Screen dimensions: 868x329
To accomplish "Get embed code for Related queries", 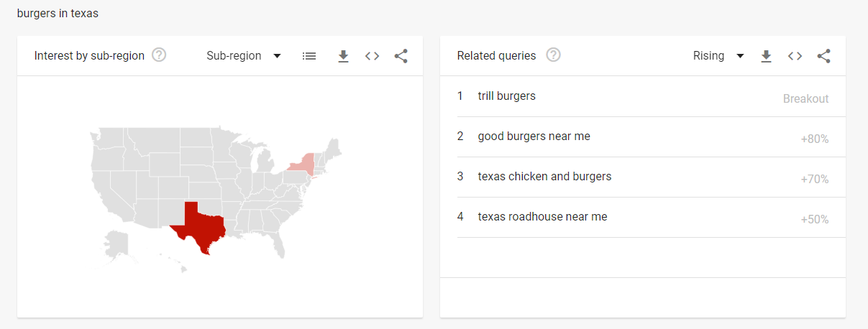I will point(795,56).
